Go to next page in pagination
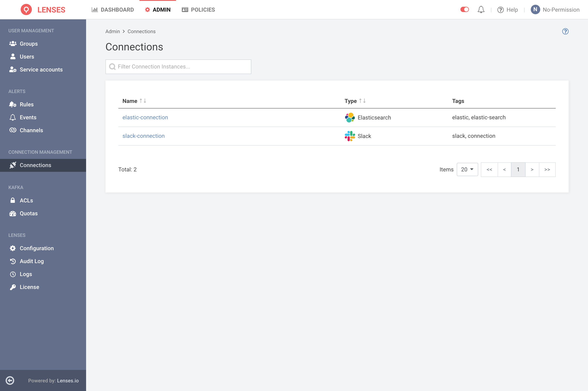The height and width of the screenshot is (391, 588). pyautogui.click(x=532, y=170)
